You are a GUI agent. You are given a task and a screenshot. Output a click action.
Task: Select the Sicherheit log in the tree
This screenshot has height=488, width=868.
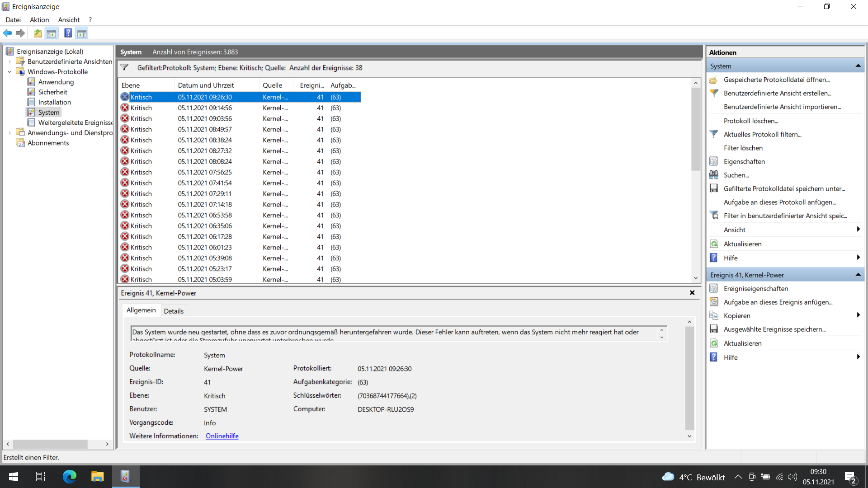(x=52, y=92)
